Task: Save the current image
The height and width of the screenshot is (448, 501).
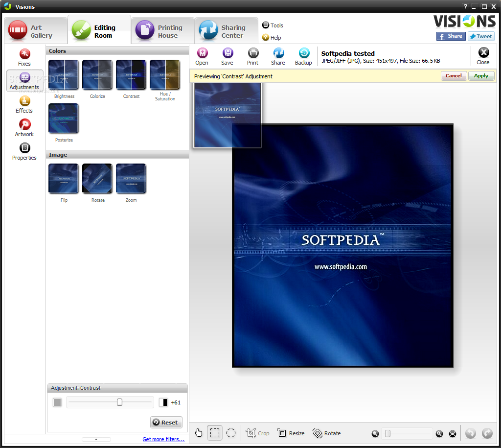Action: (228, 56)
